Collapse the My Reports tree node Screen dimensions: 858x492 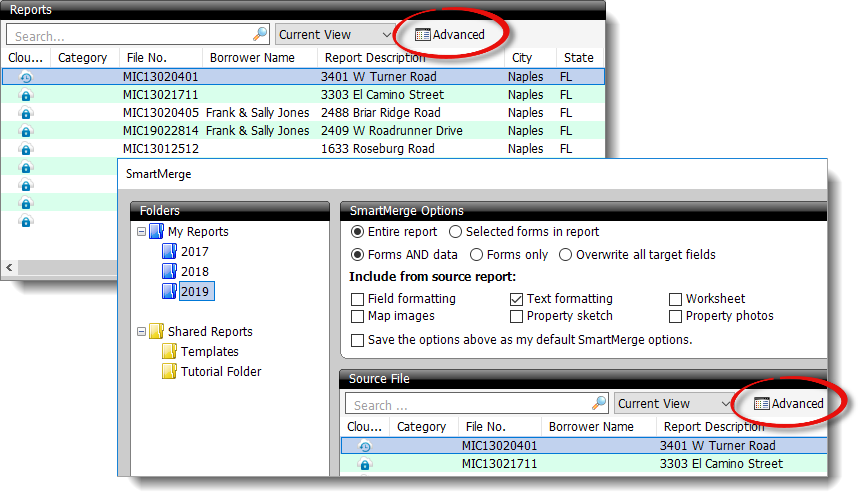click(x=142, y=232)
